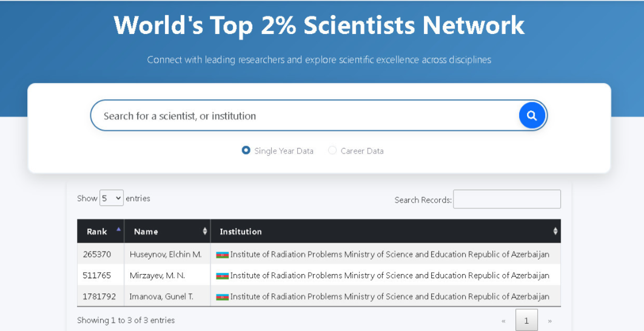Select Career Data radio option
The height and width of the screenshot is (331, 644).
(332, 150)
